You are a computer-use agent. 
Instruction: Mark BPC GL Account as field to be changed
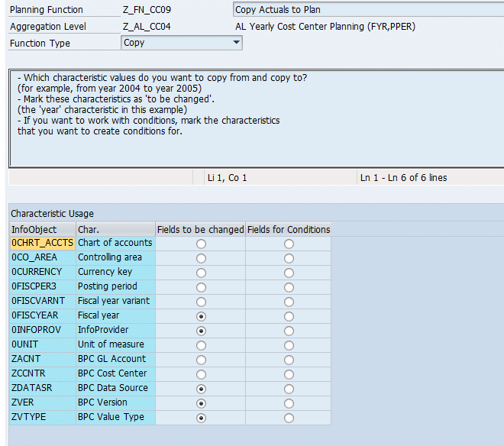pos(201,360)
